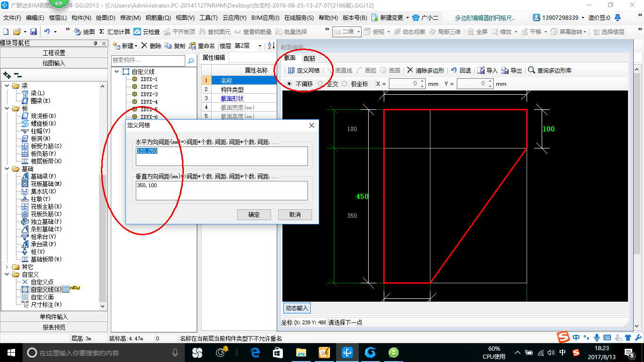Image resolution: width=644 pixels, height=362 pixels.
Task: Collapse the 自定义 folder in navigator
Action: click(x=7, y=274)
